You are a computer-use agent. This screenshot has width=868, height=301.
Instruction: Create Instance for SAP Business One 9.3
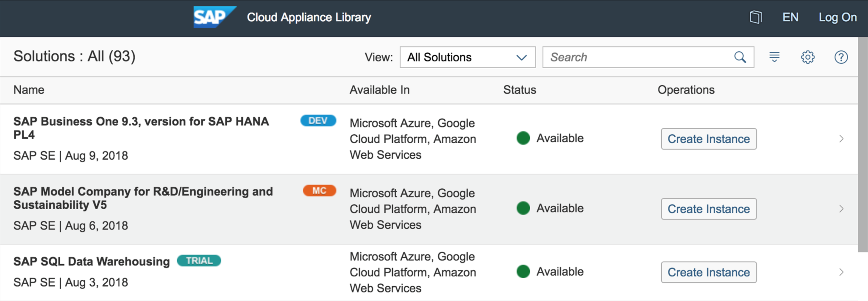[x=709, y=139]
